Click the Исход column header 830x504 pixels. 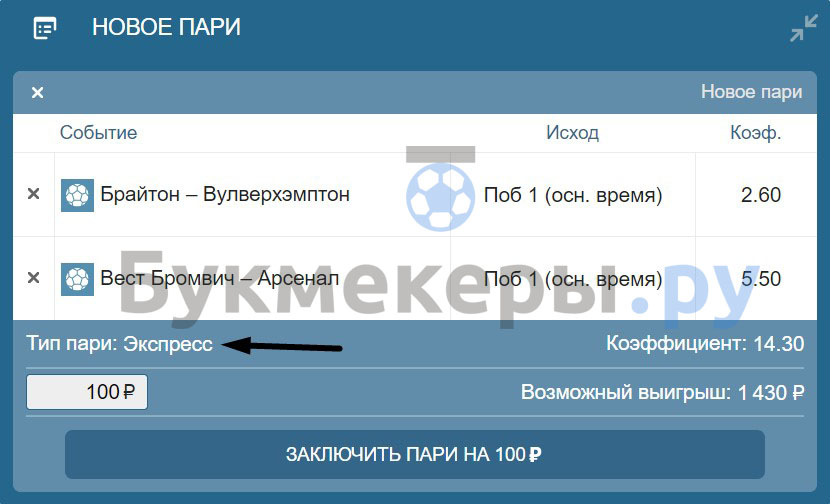(573, 132)
